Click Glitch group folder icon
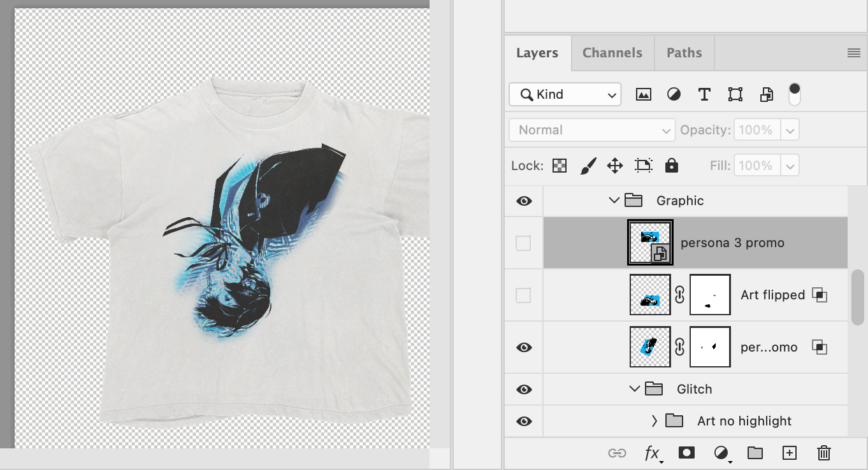 [x=654, y=388]
